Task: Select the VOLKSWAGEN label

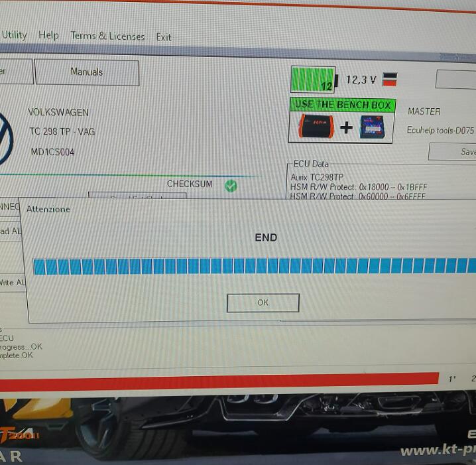Action: (58, 112)
